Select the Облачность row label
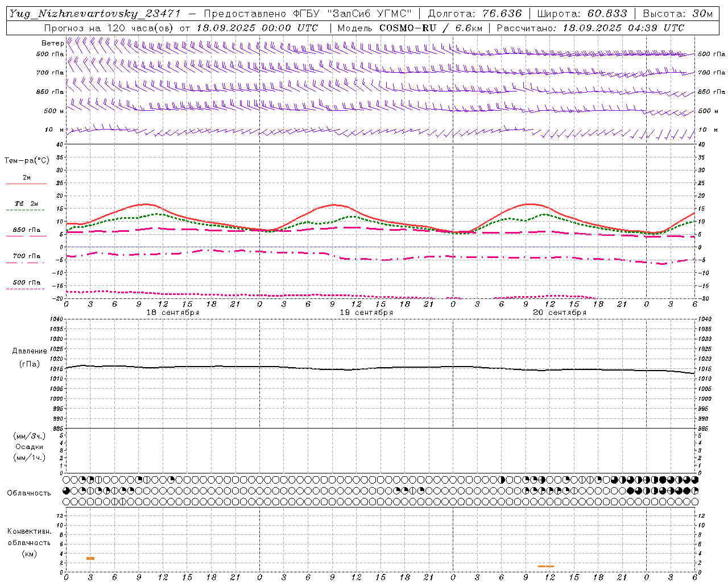 29,493
